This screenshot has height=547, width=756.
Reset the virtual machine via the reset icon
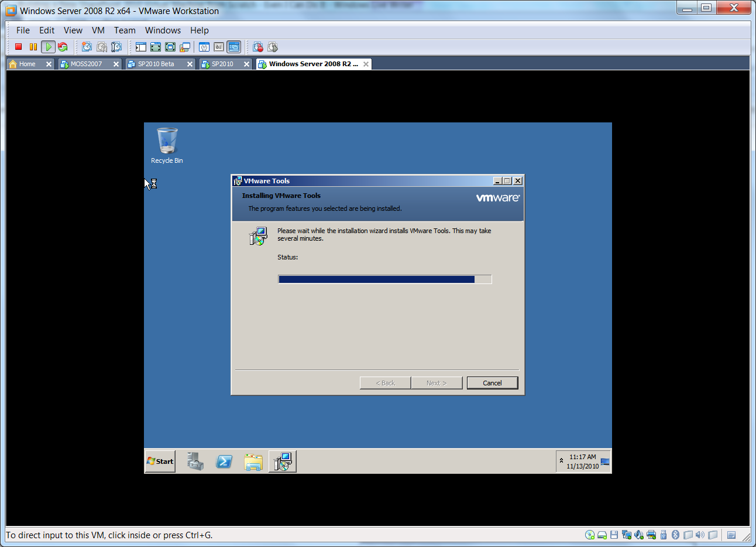tap(63, 47)
